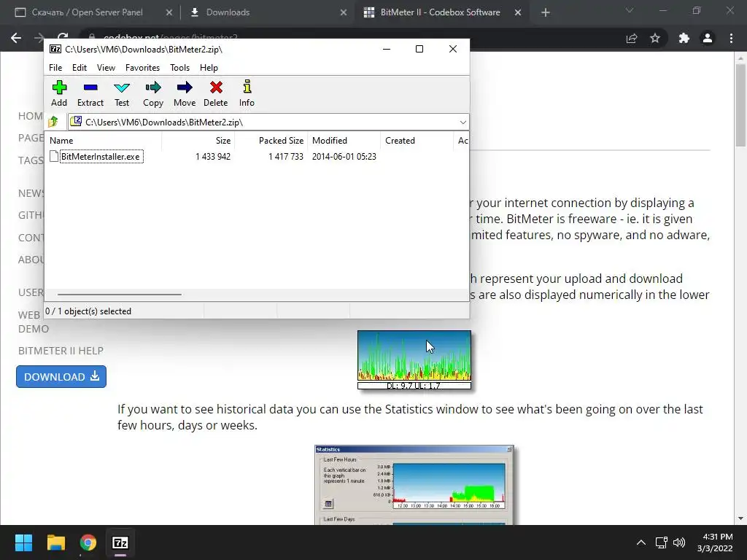This screenshot has height=560, width=747.
Task: Switch to the Open Server Panel tab
Action: click(87, 12)
